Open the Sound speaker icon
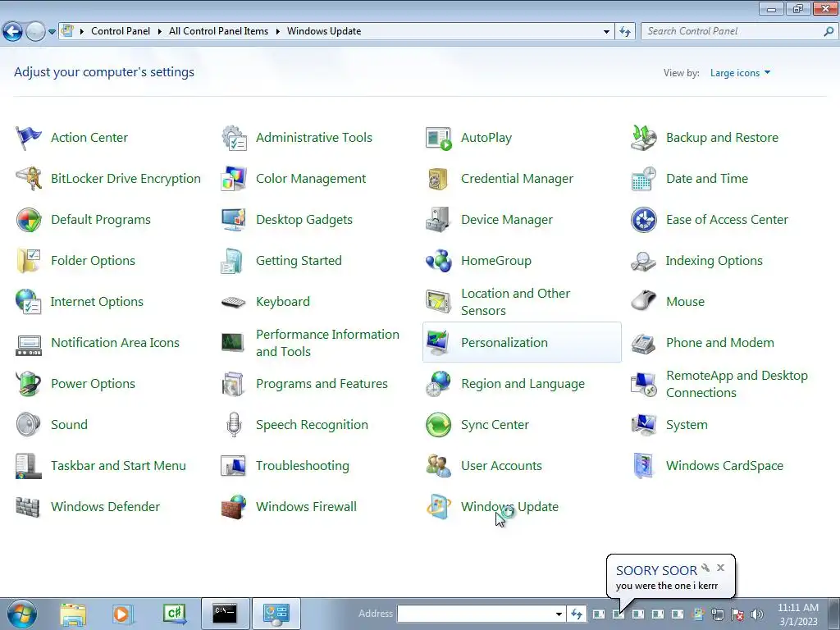The width and height of the screenshot is (840, 630). point(29,425)
